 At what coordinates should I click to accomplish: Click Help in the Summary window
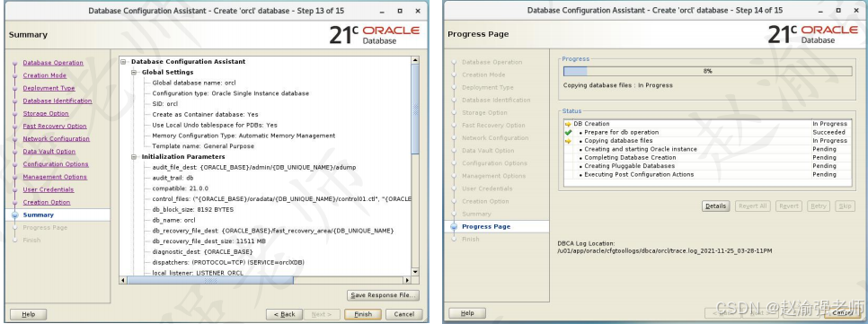[x=28, y=314]
